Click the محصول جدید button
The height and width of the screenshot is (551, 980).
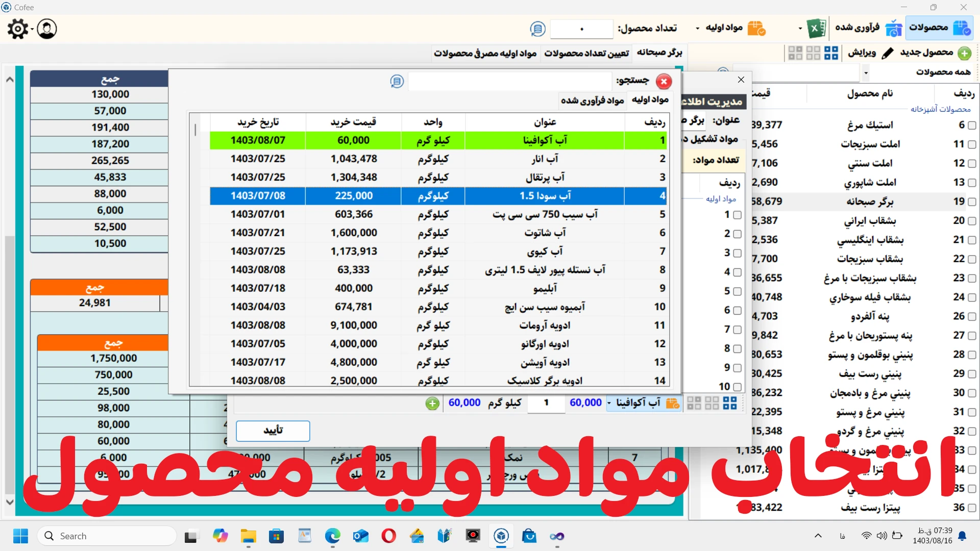936,53
